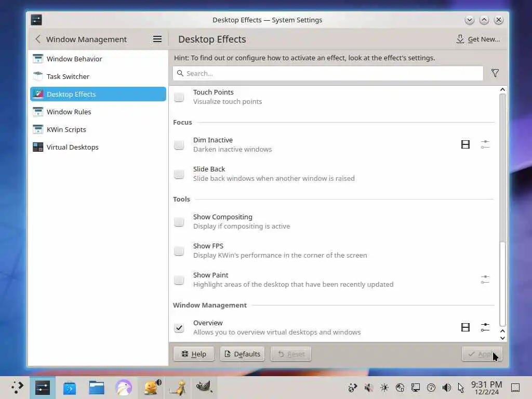This screenshot has width=532, height=399.
Task: Enable the Slide Back effect
Action: pos(179,174)
